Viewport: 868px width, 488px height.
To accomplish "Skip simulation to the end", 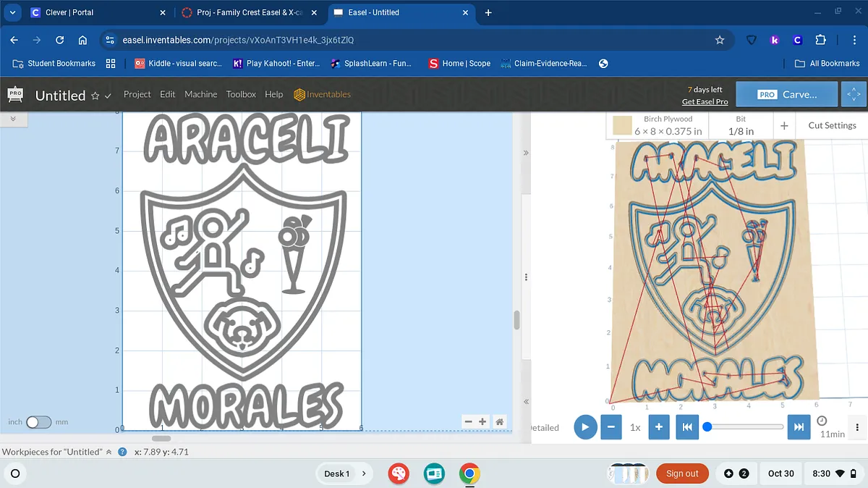I will (x=799, y=427).
